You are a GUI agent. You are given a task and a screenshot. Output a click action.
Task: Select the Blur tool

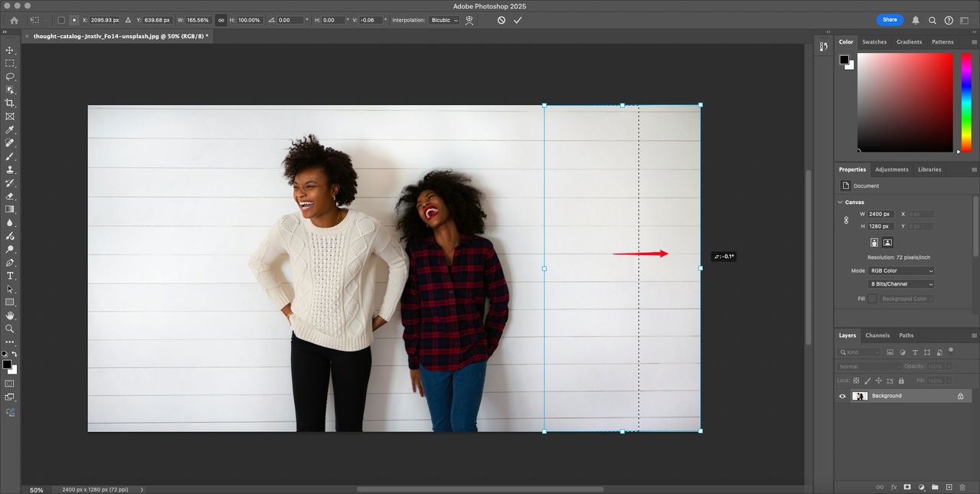(10, 223)
